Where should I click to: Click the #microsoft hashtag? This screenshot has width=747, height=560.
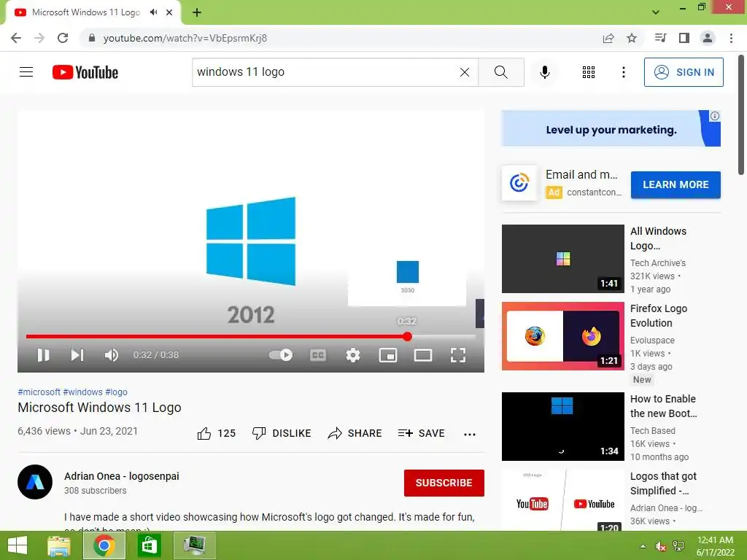39,392
